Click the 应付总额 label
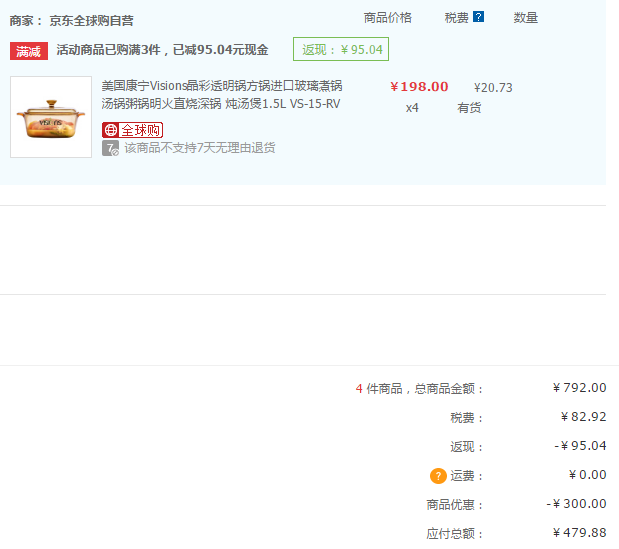Screen dimensions: 619x549 click(x=454, y=534)
